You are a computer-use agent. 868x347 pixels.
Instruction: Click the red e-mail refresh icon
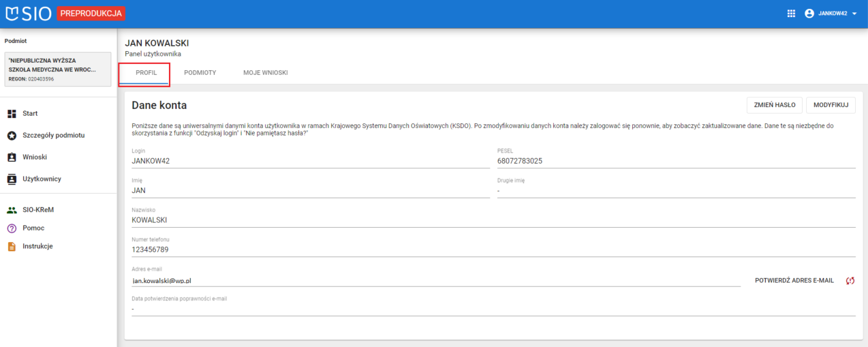[850, 281]
